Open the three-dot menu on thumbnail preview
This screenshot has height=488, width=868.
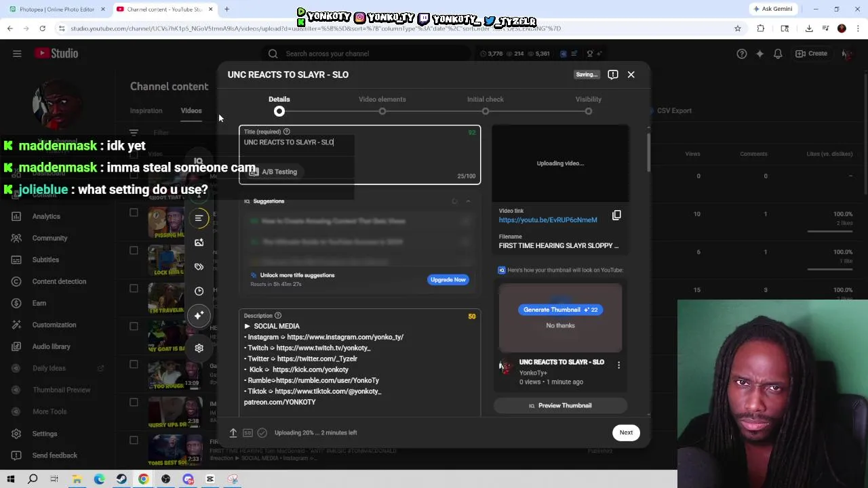pyautogui.click(x=618, y=365)
